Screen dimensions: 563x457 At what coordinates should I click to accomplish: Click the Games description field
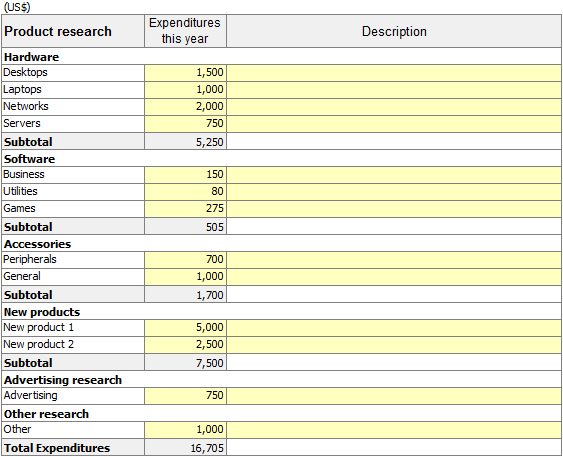(x=394, y=209)
